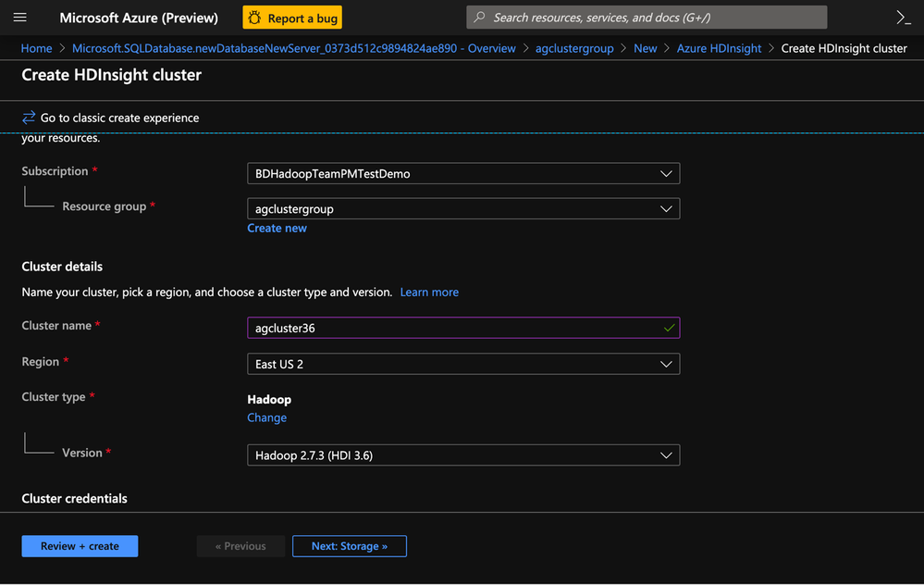Click the magnifier icon in search bar
This screenshot has height=585, width=924.
(479, 18)
